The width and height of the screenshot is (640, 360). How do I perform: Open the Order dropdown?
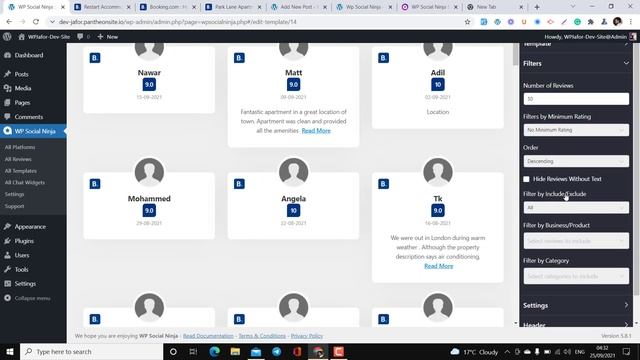pyautogui.click(x=576, y=161)
